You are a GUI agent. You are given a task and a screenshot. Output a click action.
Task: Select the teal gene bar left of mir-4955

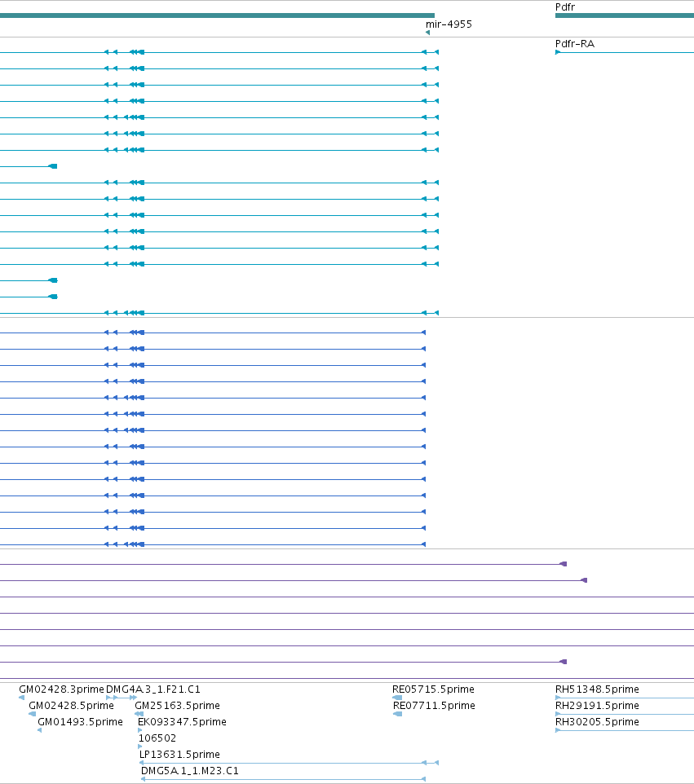[217, 15]
